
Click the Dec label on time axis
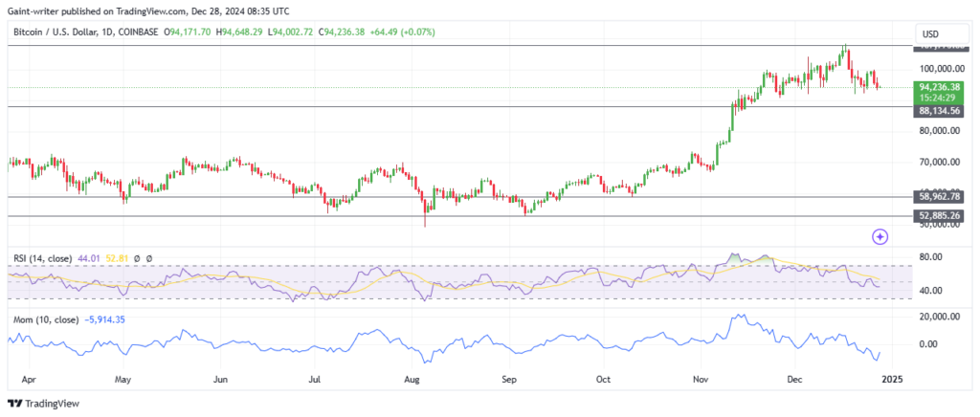(x=794, y=379)
